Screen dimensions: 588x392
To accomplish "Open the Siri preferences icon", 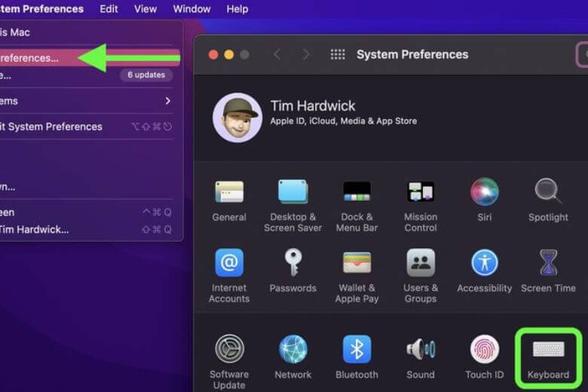I will pyautogui.click(x=485, y=193).
